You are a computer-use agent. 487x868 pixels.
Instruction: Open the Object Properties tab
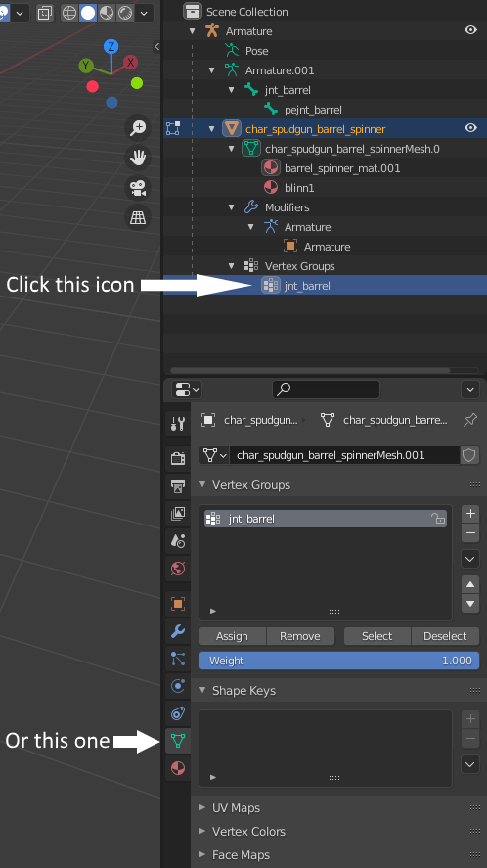[178, 604]
